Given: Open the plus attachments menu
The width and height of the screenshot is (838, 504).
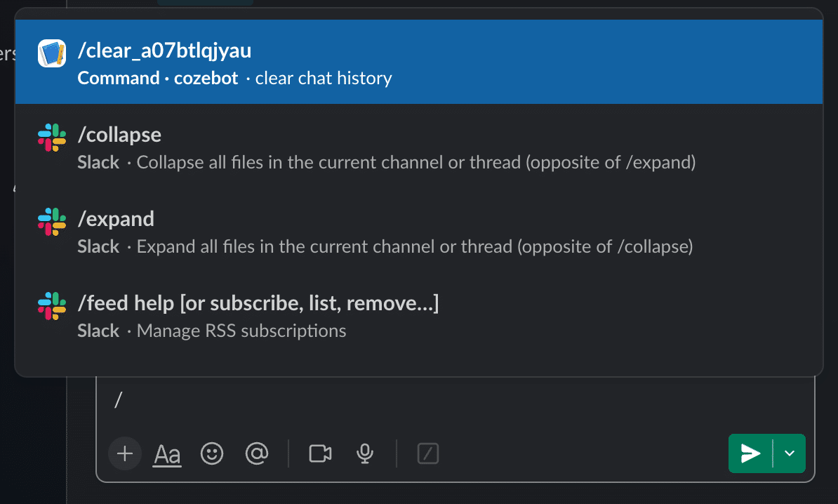Looking at the screenshot, I should tap(125, 453).
